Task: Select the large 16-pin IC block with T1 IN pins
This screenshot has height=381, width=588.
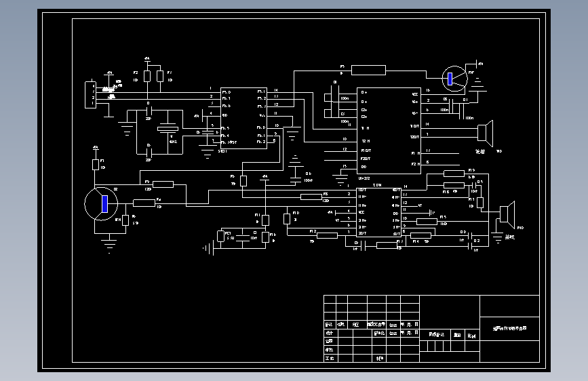Action: [x=389, y=130]
